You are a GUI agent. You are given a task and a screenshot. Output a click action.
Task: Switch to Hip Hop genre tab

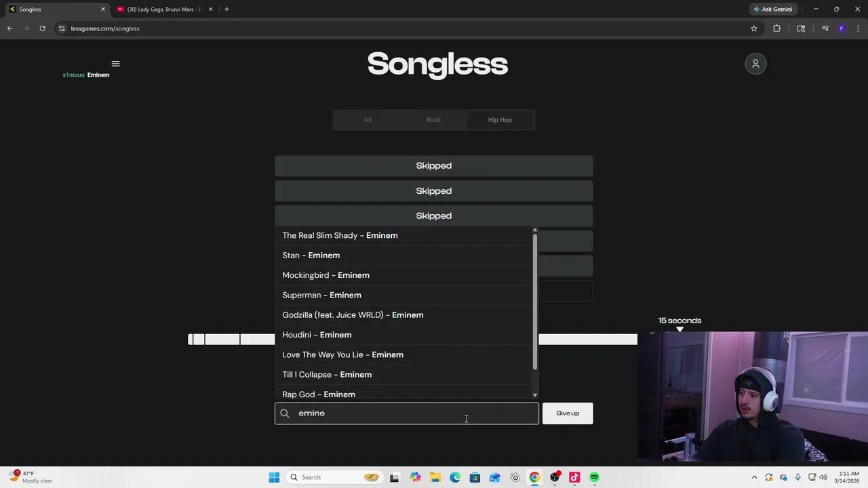tap(500, 120)
